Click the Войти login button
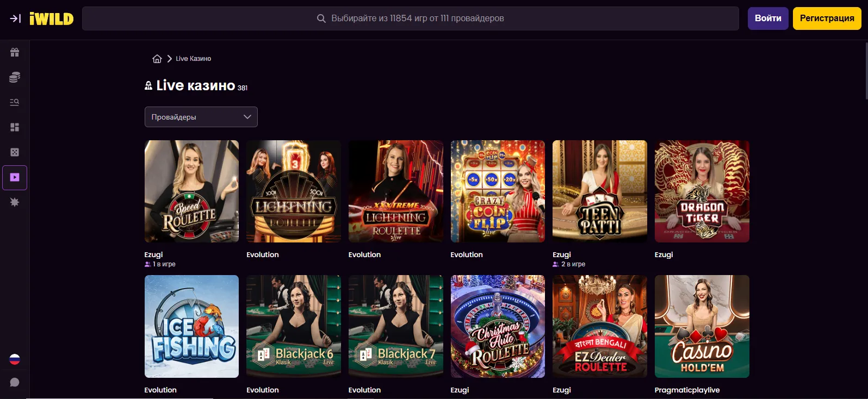 click(x=768, y=18)
